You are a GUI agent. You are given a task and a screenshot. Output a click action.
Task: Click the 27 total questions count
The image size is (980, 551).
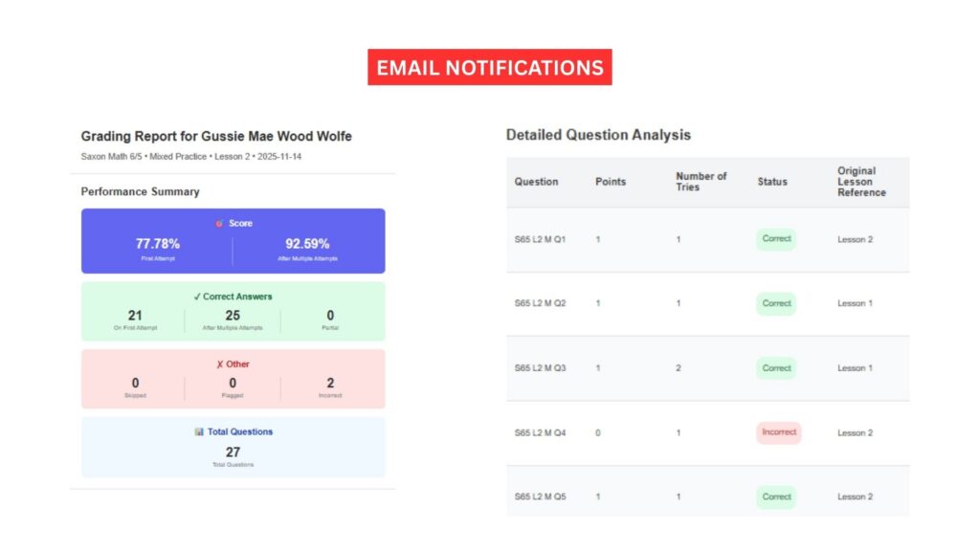point(233,452)
